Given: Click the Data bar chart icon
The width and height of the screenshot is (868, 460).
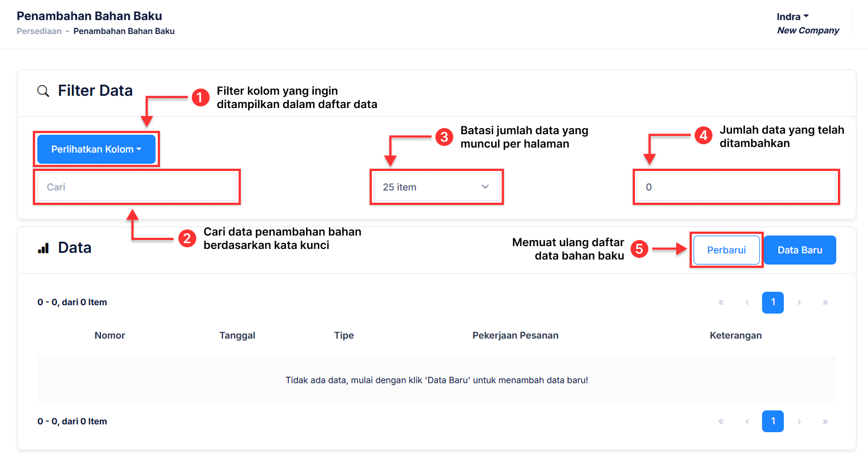Looking at the screenshot, I should pyautogui.click(x=43, y=248).
